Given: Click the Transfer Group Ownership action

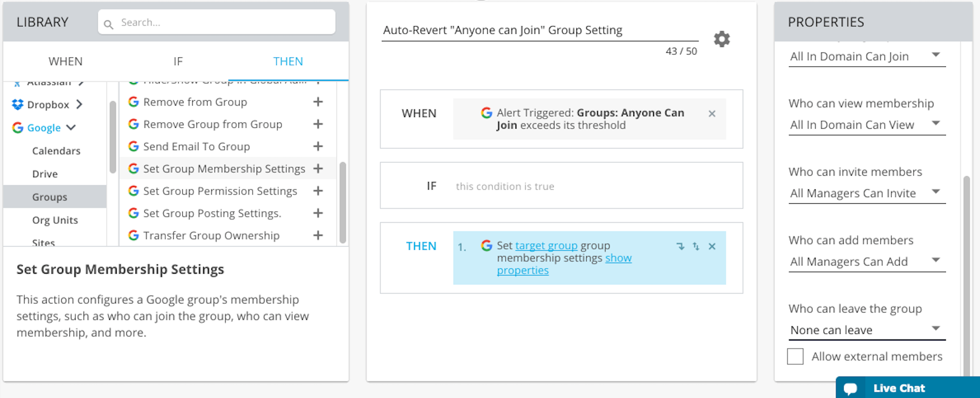Looking at the screenshot, I should [x=211, y=235].
